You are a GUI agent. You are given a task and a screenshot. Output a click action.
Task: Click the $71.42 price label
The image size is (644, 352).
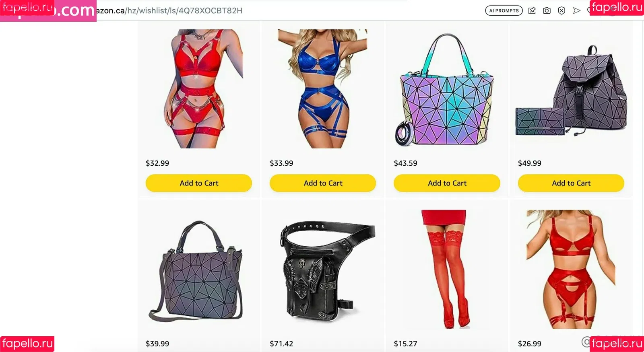tap(281, 344)
